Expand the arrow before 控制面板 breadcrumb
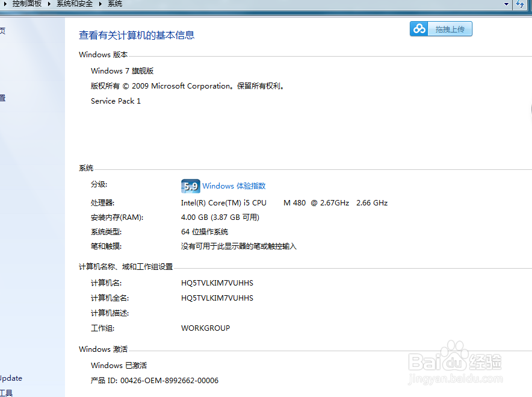 [x=5, y=4]
